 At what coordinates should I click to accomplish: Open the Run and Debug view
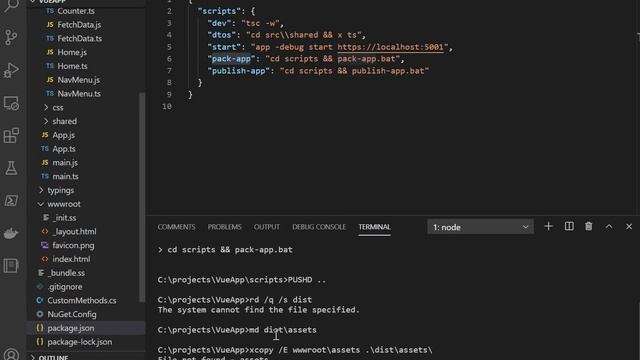coord(11,70)
